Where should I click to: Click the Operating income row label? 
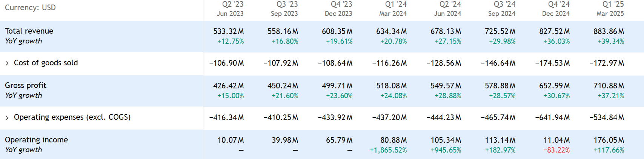click(36, 140)
